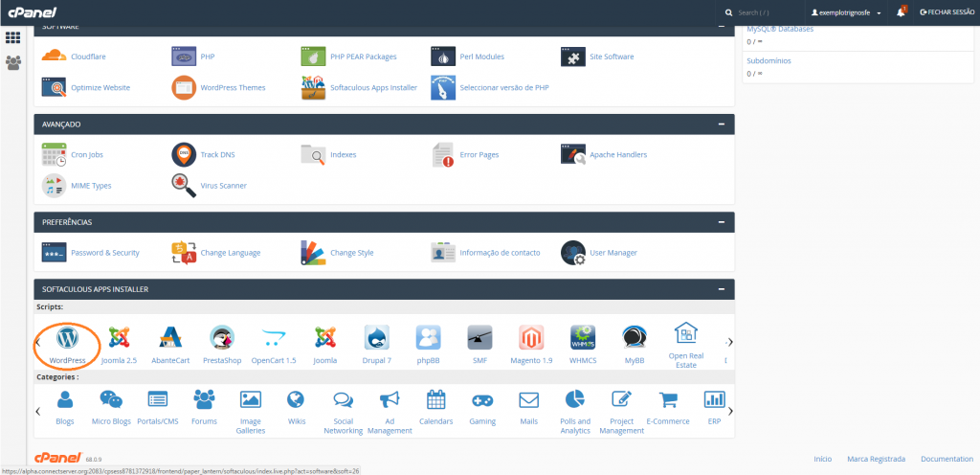Open the Indexes folder icon
This screenshot has height=475, width=980.
click(313, 154)
